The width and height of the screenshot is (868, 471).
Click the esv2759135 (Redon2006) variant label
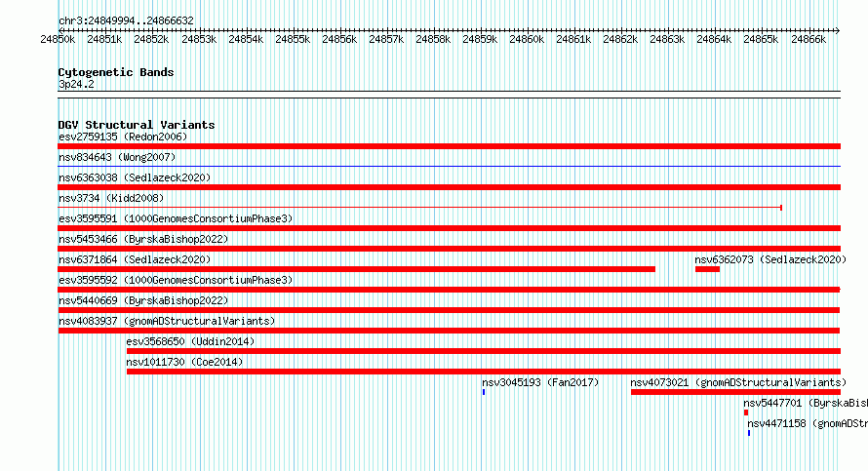[x=123, y=137]
